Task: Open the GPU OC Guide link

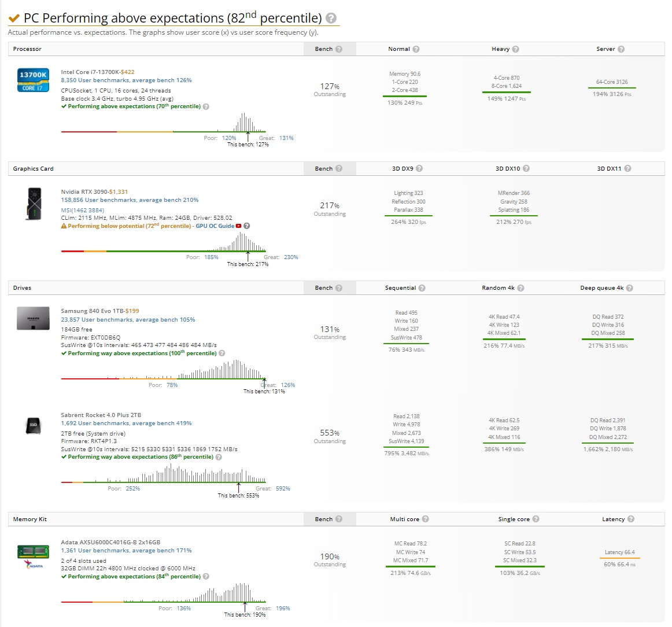Action: point(215,226)
